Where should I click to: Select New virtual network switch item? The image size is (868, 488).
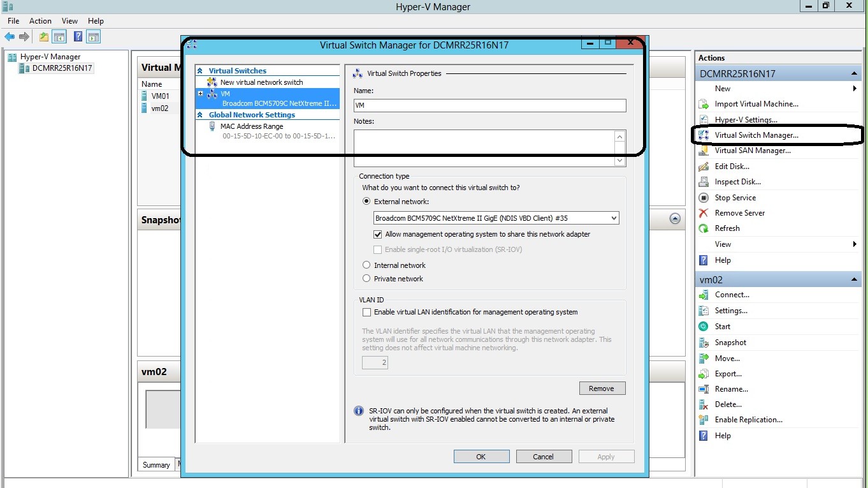pyautogui.click(x=262, y=82)
